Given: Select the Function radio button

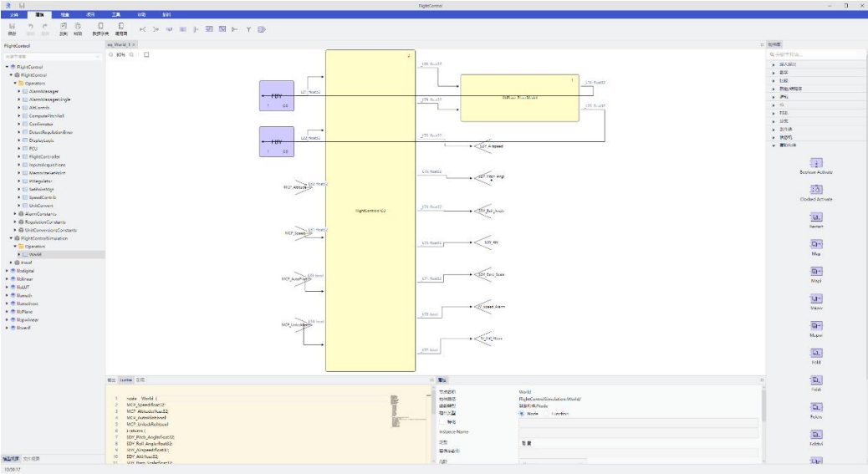Looking at the screenshot, I should pos(547,413).
